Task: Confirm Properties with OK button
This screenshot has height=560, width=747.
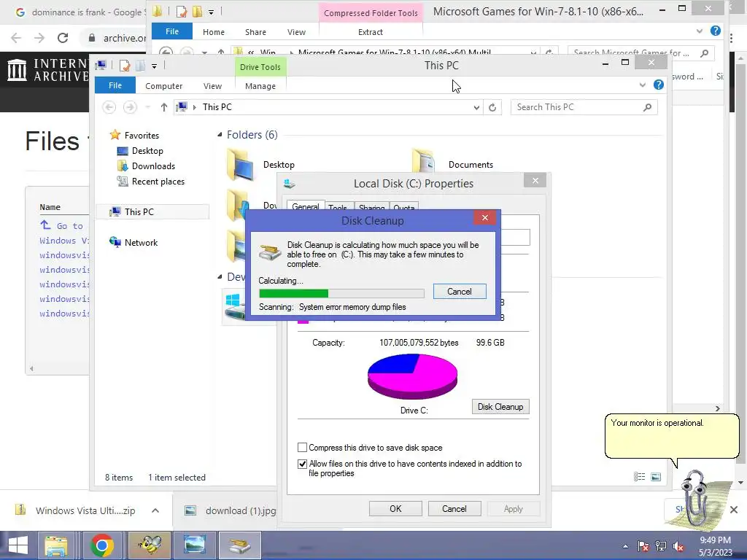Action: coord(395,508)
